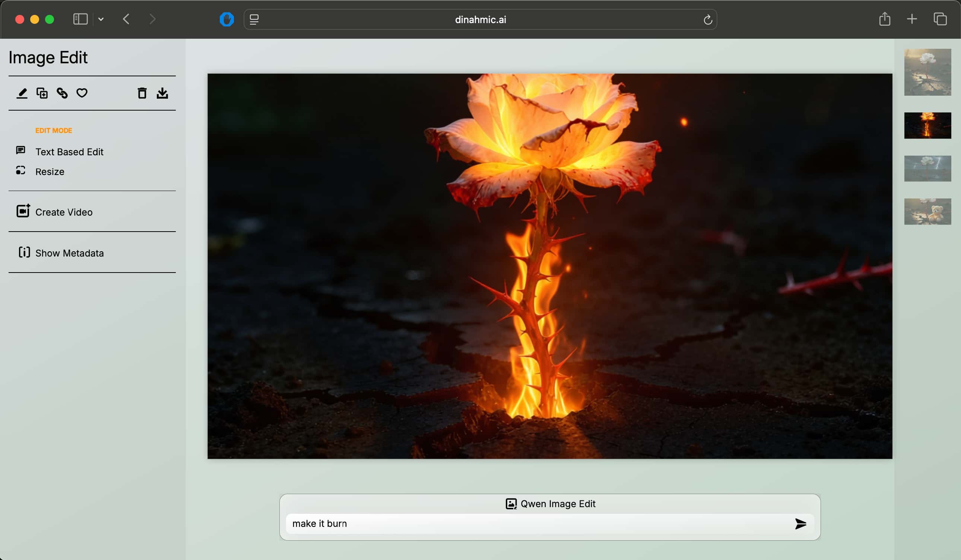The image size is (961, 560).
Task: Expand the sidebar dropdown chevron
Action: [x=101, y=19]
